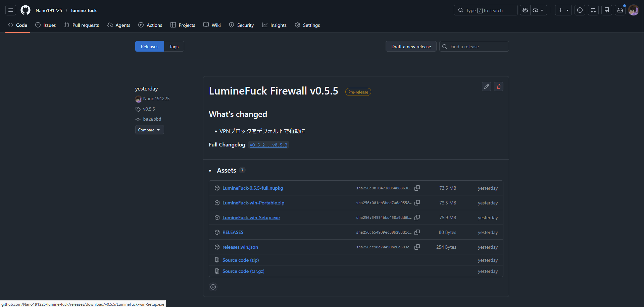This screenshot has width=644, height=307.
Task: Click the red trash delete release icon
Action: [498, 86]
